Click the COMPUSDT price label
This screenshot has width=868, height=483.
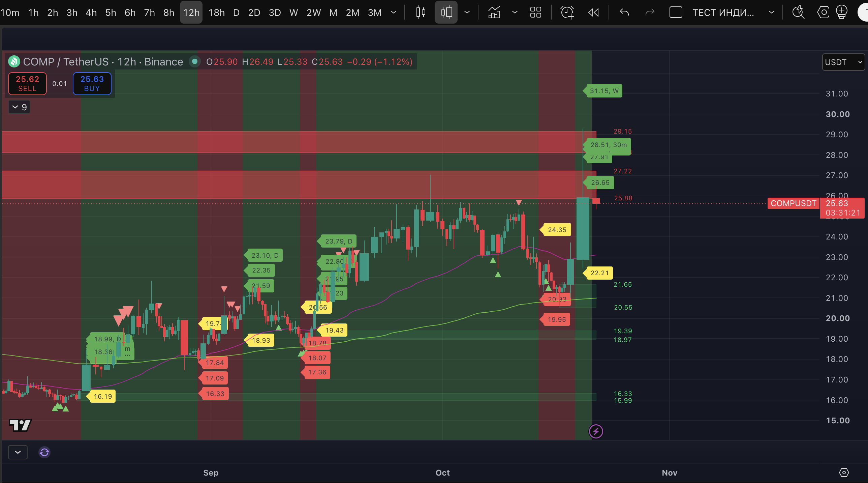793,203
